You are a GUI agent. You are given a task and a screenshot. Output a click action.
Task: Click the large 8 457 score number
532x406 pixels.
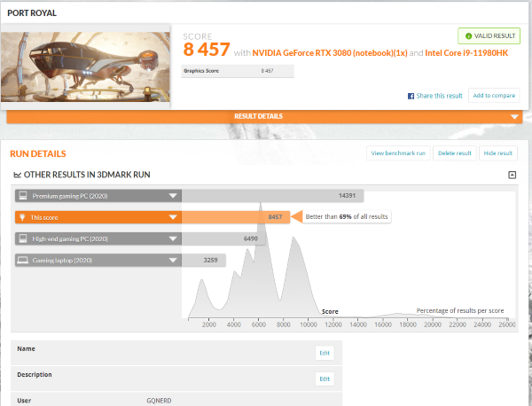coord(207,50)
